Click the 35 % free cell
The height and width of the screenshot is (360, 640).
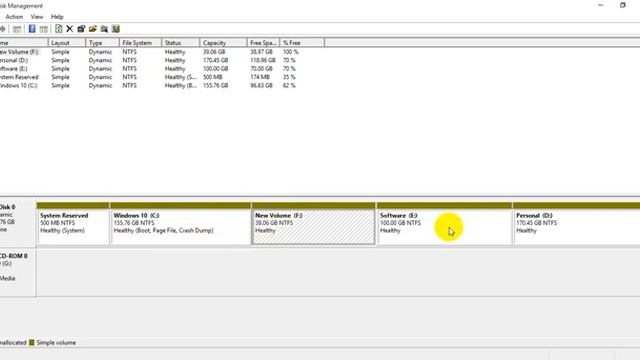click(x=289, y=77)
